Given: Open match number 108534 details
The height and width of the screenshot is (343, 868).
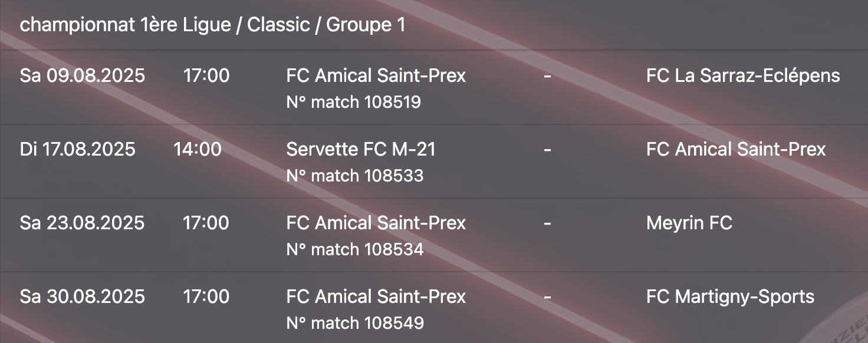Looking at the screenshot, I should [355, 249].
